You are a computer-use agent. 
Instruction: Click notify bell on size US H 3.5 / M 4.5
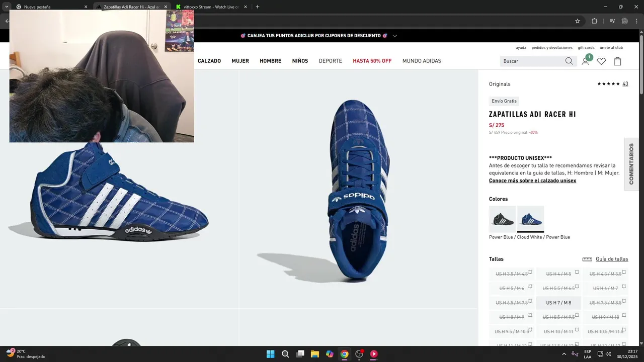pyautogui.click(x=530, y=271)
